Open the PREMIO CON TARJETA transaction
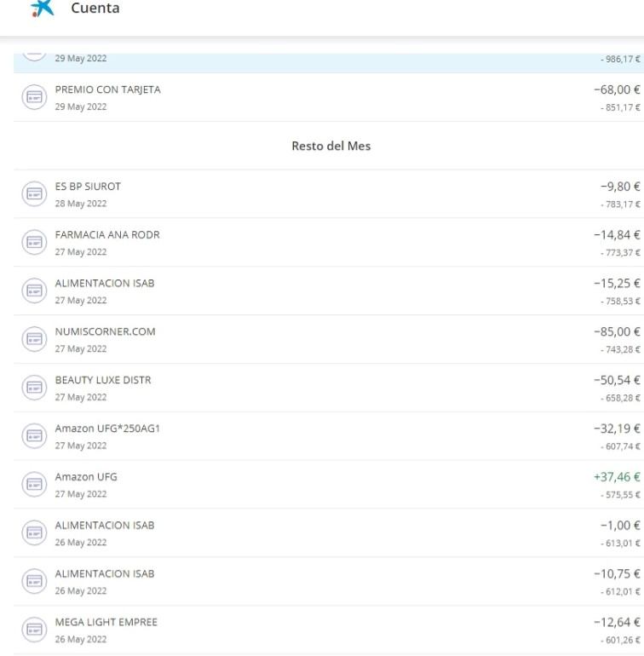 tap(107, 89)
